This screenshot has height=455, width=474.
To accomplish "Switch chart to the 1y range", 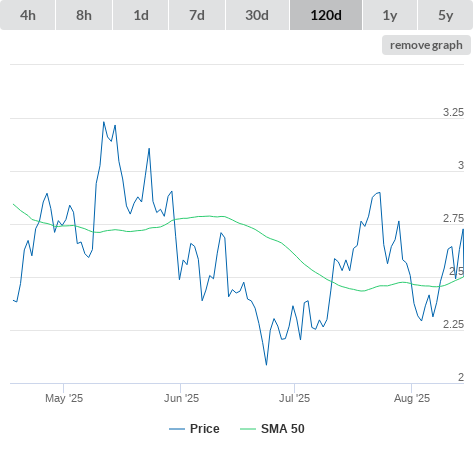I will tap(390, 15).
